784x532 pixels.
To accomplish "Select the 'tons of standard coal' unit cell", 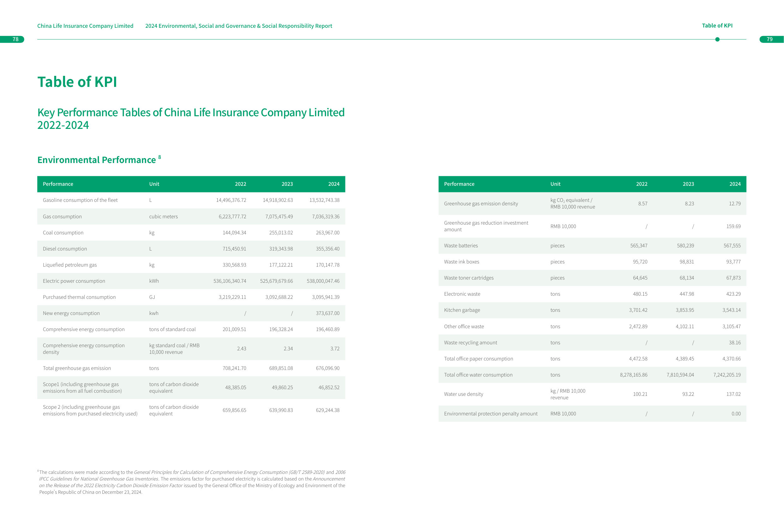I will pyautogui.click(x=172, y=329).
